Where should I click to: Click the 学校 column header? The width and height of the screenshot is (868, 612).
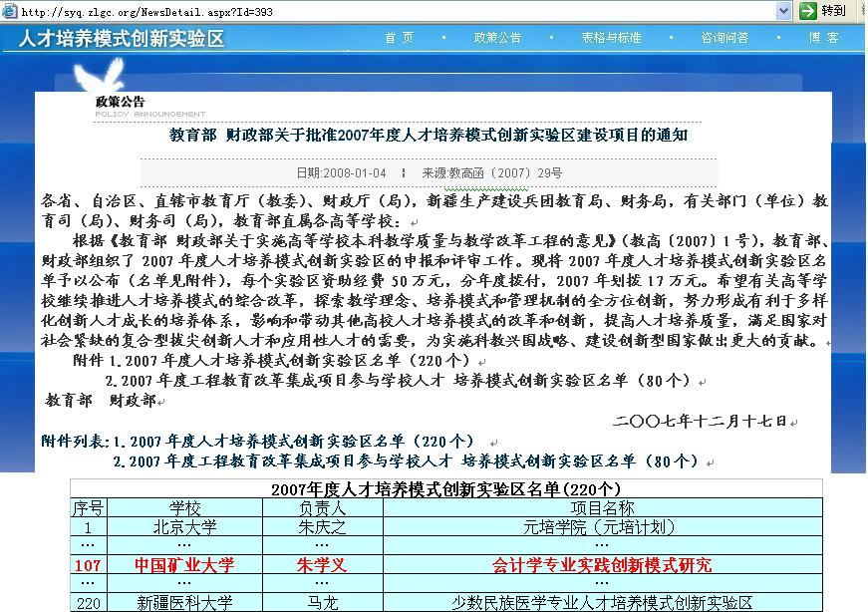(184, 508)
